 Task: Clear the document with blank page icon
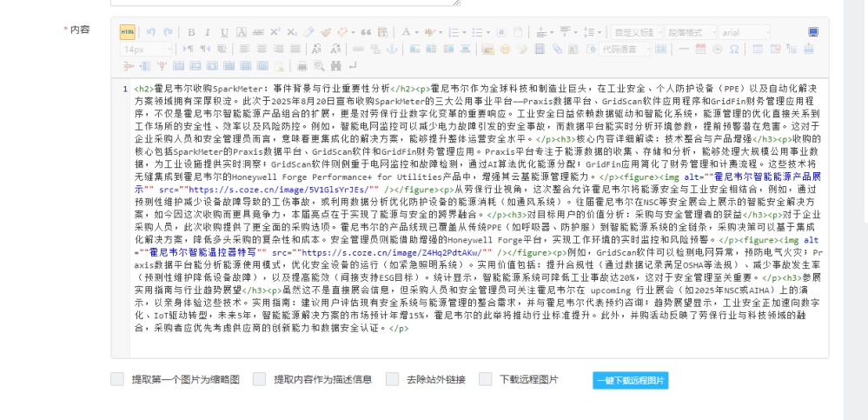pyautogui.click(x=518, y=32)
